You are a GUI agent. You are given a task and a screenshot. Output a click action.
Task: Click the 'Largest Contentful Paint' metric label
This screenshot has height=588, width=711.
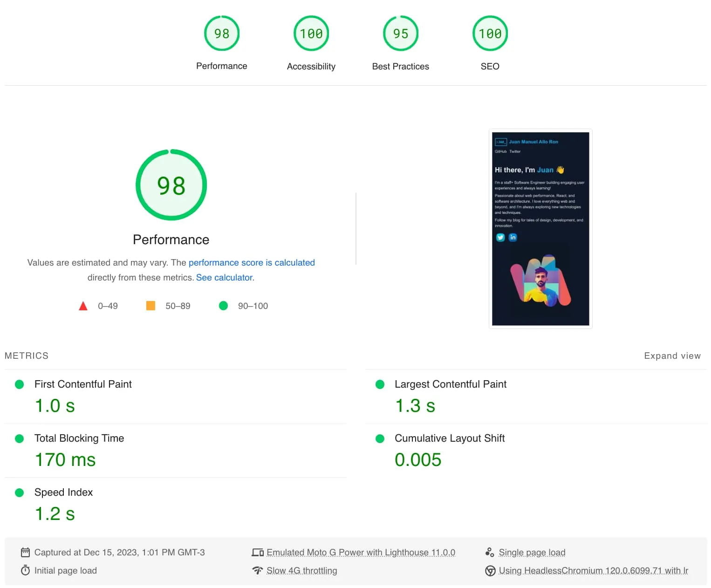pos(451,384)
